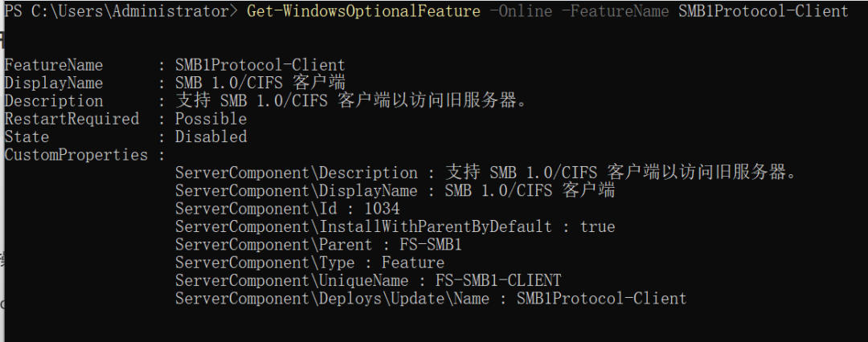
Task: Click the ServerComponent\Description line
Action: coord(486,173)
